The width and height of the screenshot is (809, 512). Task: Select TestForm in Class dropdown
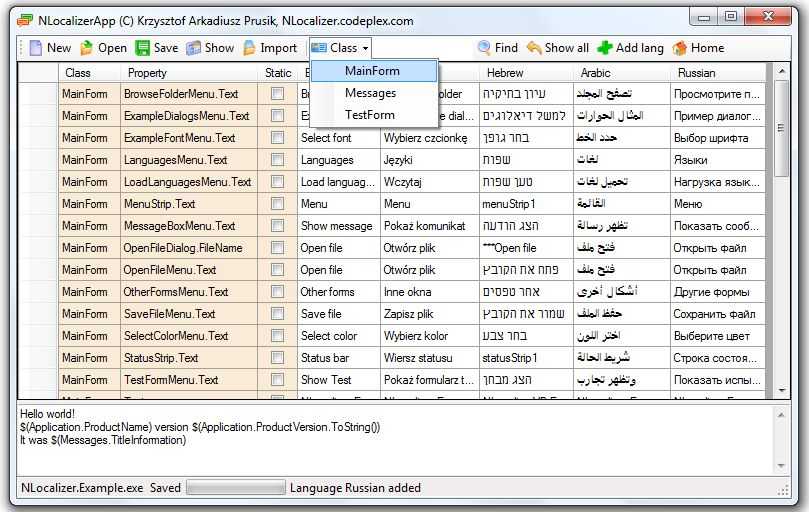[x=374, y=115]
